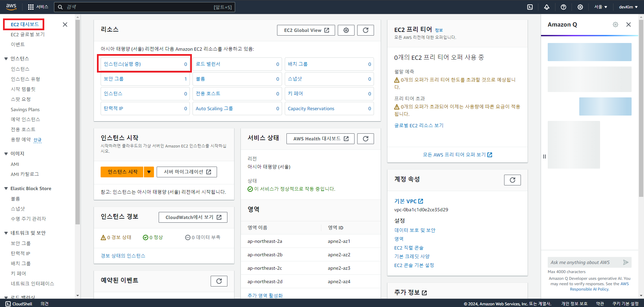Send the Amazon Q message
Image resolution: width=644 pixels, height=307 pixels.
click(x=626, y=262)
